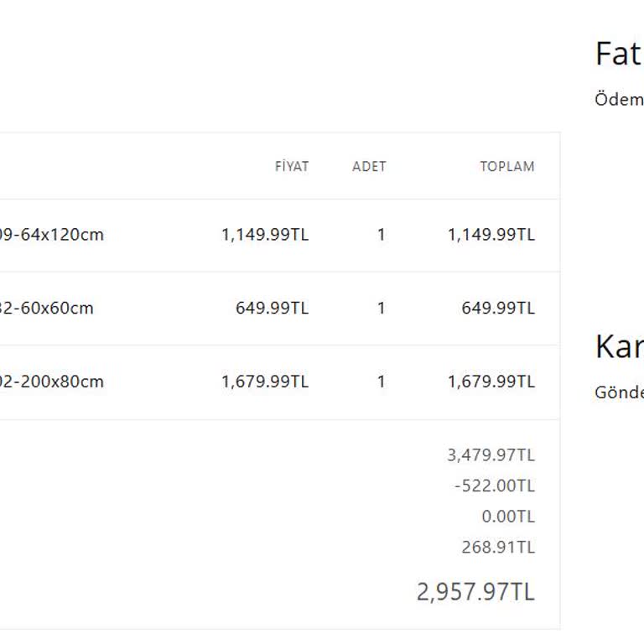644x644 pixels.
Task: Click the subtotal amount 3,479.97TL
Action: [x=491, y=455]
